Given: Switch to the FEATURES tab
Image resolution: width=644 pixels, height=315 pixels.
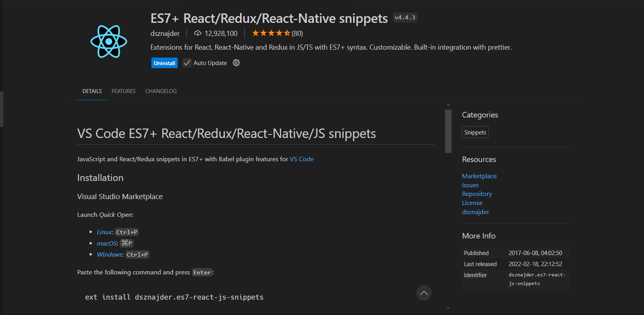Looking at the screenshot, I should [123, 91].
